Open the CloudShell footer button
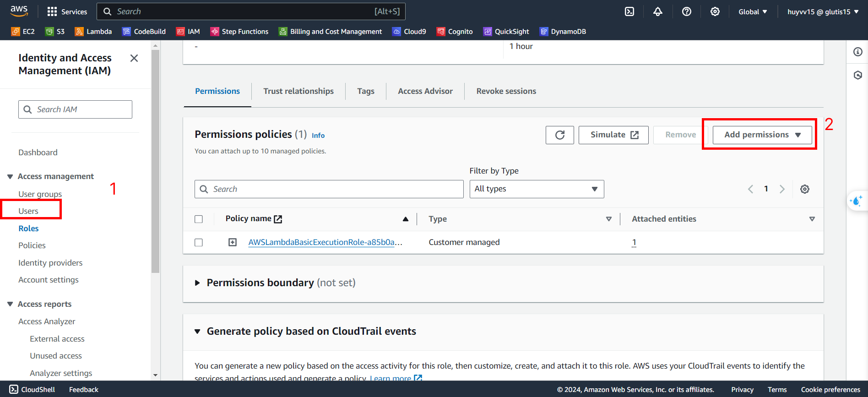The height and width of the screenshot is (397, 868). [x=33, y=390]
